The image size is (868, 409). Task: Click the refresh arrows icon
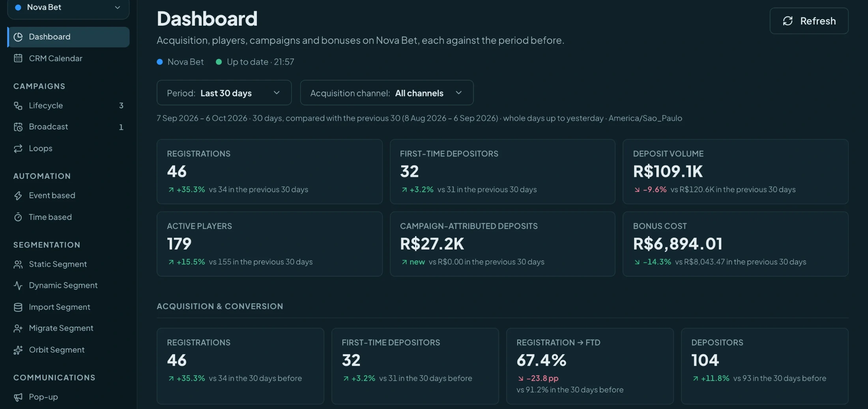pos(788,21)
